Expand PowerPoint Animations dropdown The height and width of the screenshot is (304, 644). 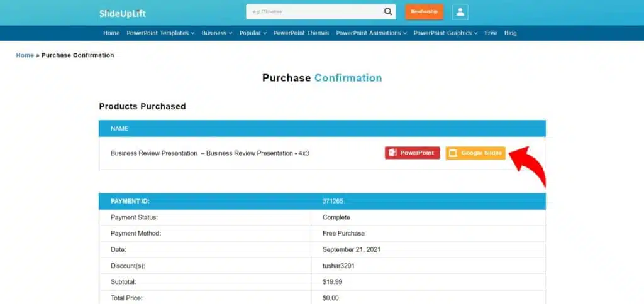371,33
